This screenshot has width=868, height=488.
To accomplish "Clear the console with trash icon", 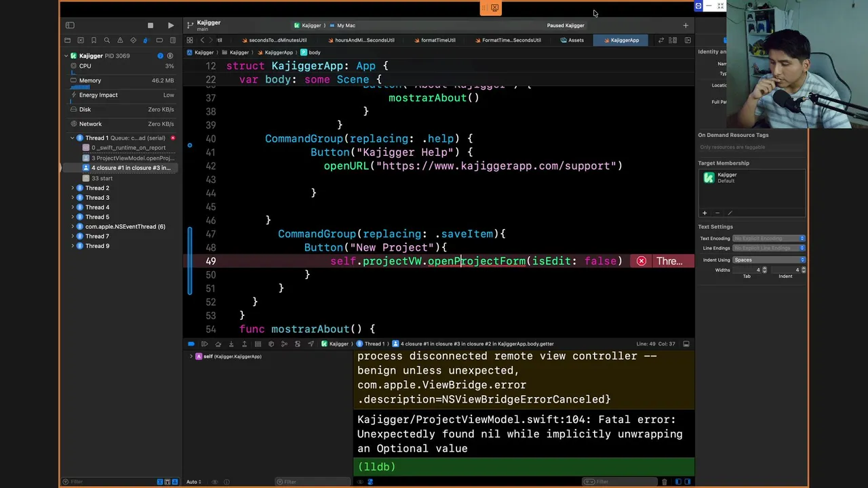I will [665, 482].
